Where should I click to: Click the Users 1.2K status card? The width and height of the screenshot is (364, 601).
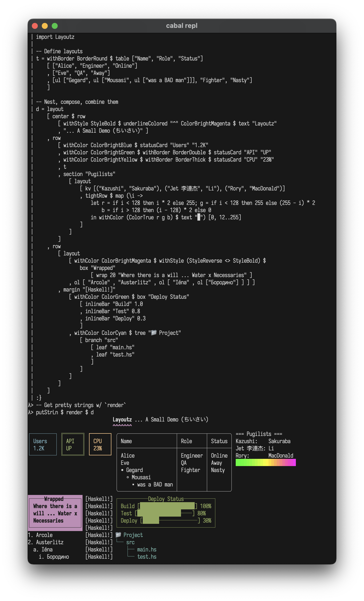(43, 444)
